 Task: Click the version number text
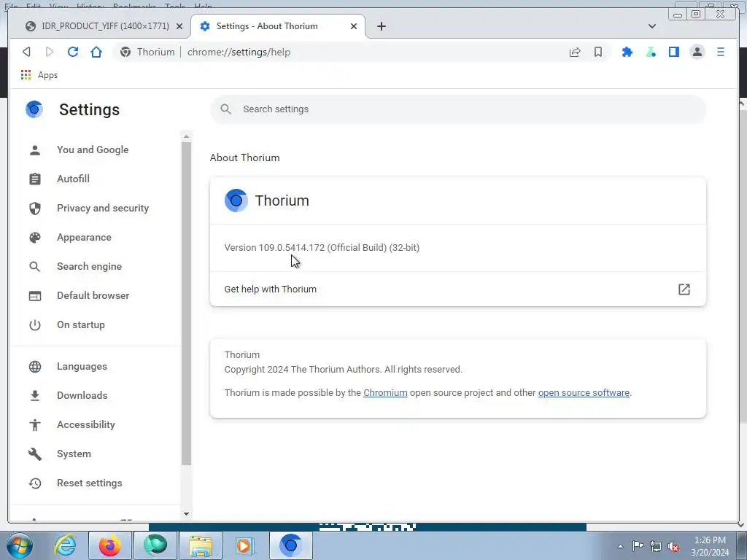click(322, 248)
